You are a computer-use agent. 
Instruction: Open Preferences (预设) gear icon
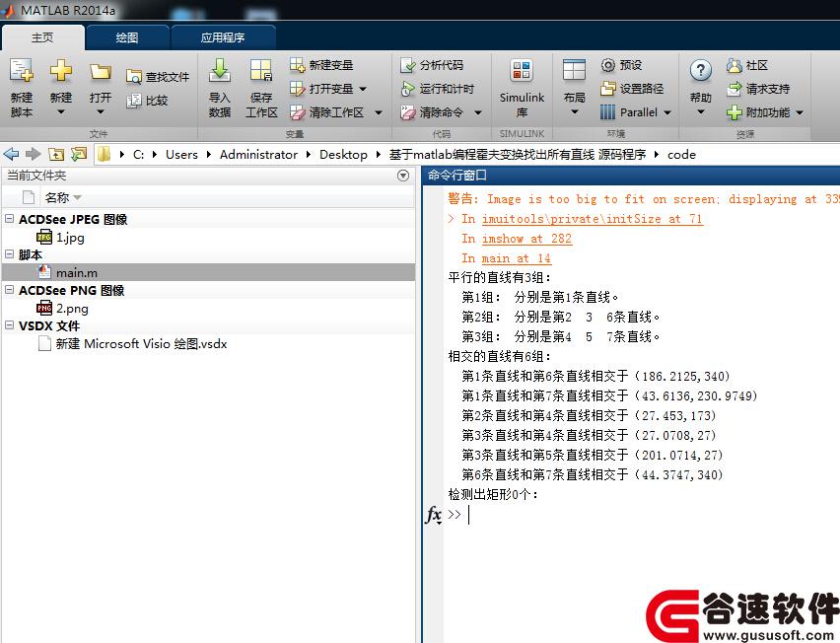(607, 65)
